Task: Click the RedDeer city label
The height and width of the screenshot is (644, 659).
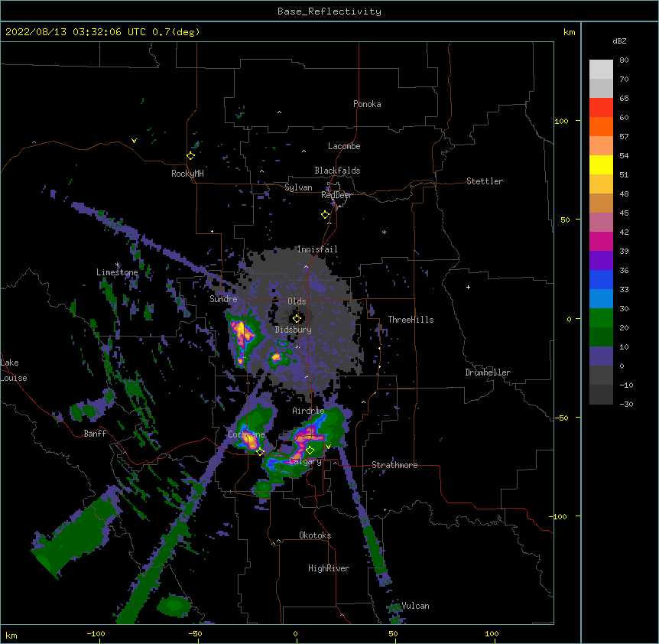Action: coord(336,195)
